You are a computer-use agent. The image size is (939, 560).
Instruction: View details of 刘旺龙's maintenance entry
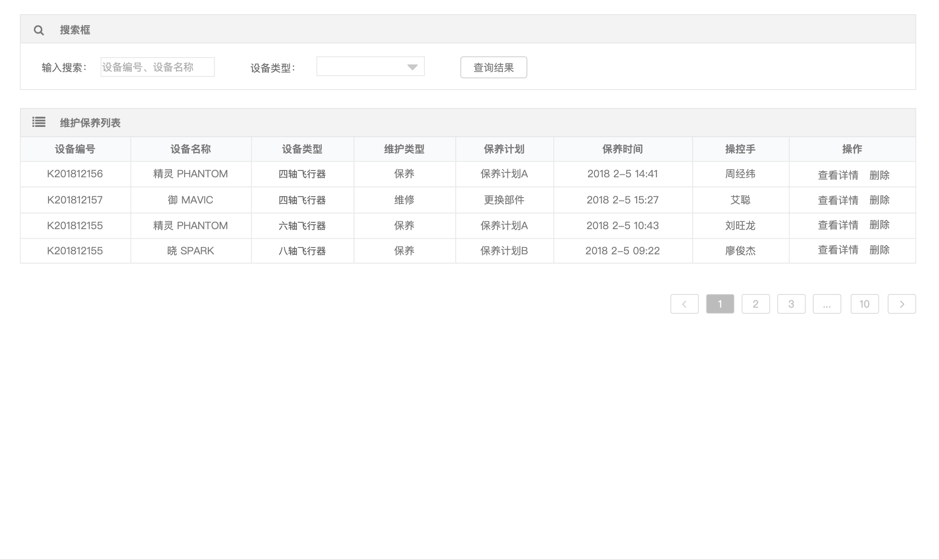coord(838,225)
